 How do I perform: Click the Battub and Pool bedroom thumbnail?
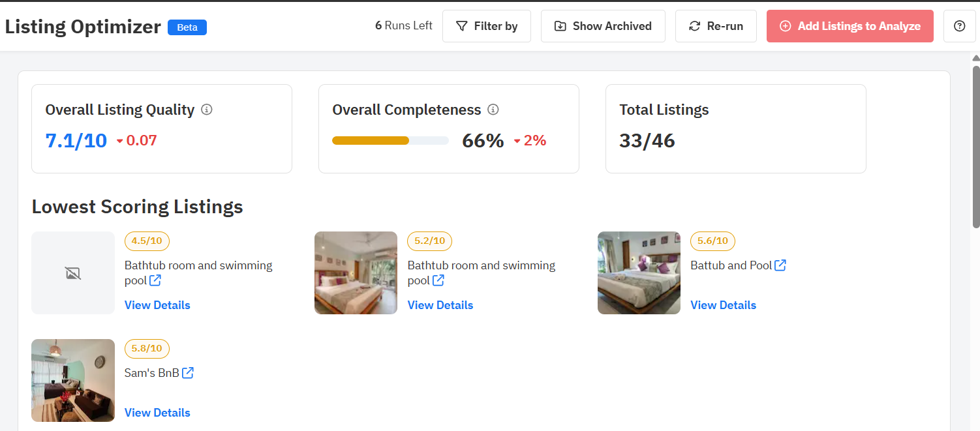tap(639, 273)
